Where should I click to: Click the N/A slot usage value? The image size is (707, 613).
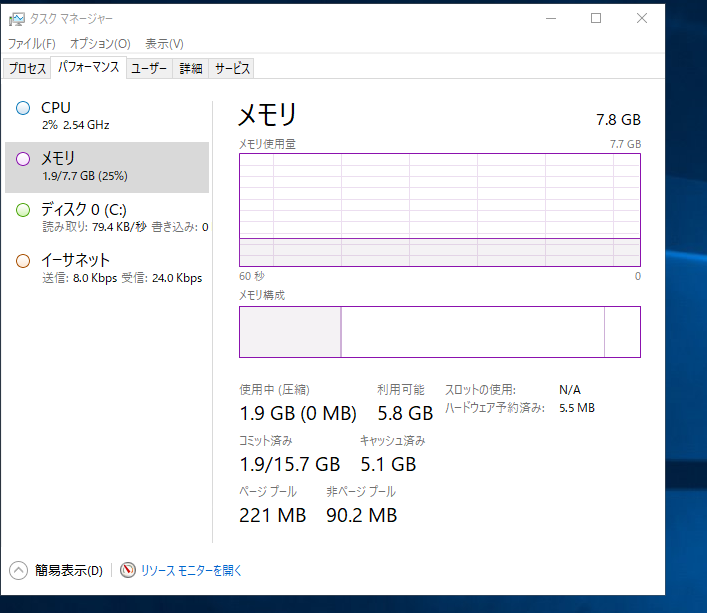tap(570, 389)
